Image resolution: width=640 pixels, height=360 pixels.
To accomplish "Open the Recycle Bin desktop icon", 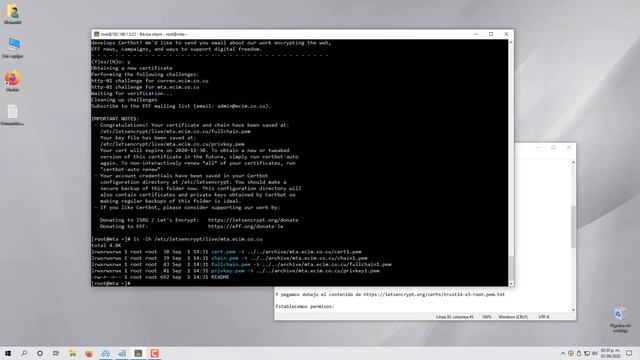I will [x=620, y=319].
